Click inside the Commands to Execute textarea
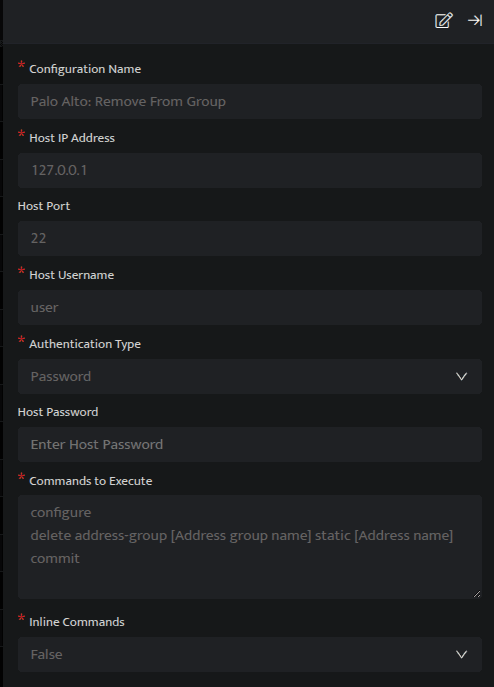Viewport: 494px width, 687px height. click(x=250, y=547)
